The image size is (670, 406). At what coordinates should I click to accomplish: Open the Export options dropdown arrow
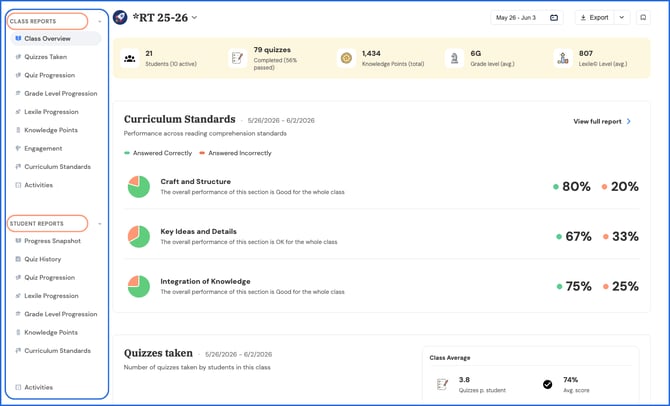pos(622,18)
